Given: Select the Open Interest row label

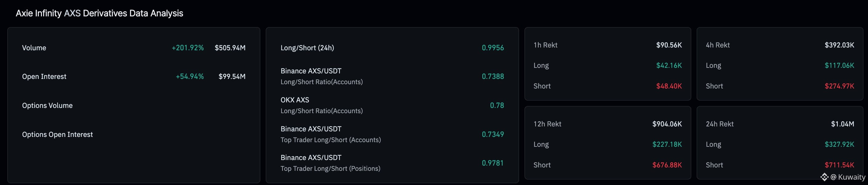Looking at the screenshot, I should (44, 77).
